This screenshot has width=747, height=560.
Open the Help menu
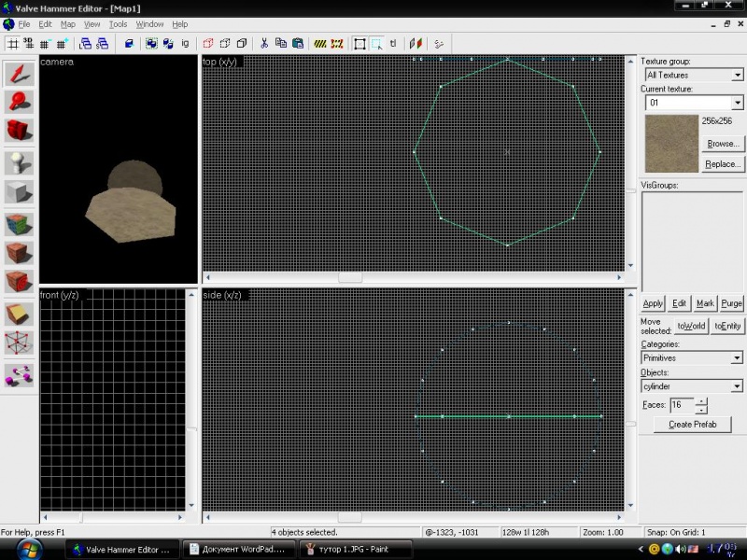[x=179, y=24]
